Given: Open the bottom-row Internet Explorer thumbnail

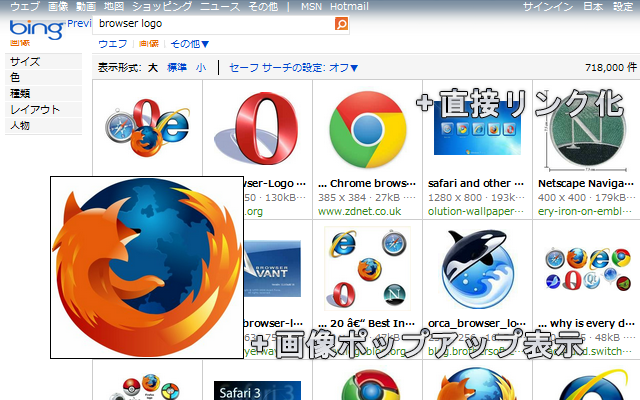Looking at the screenshot, I should (591, 384).
